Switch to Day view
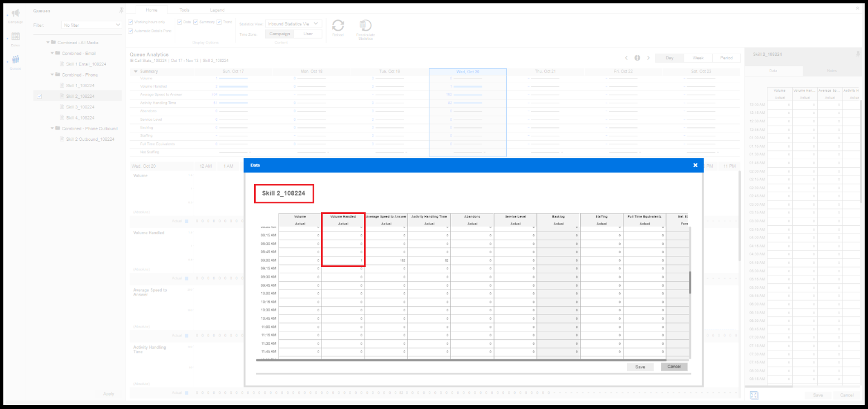 tap(669, 58)
